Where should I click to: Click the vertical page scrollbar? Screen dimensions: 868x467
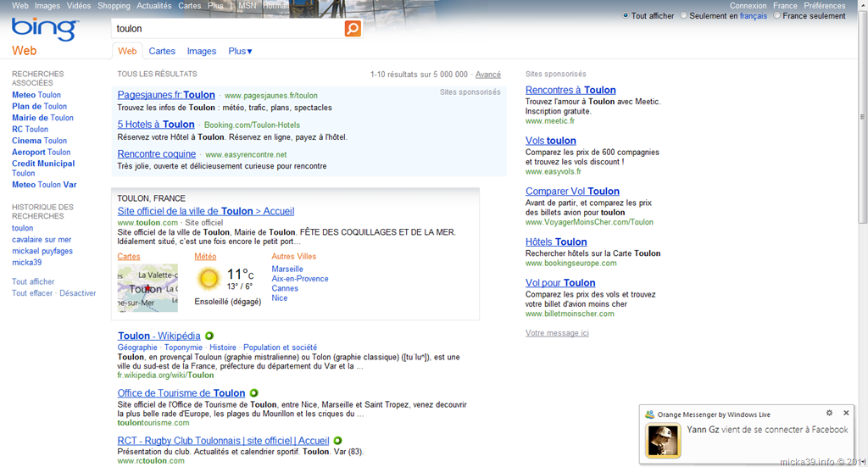tap(862, 117)
